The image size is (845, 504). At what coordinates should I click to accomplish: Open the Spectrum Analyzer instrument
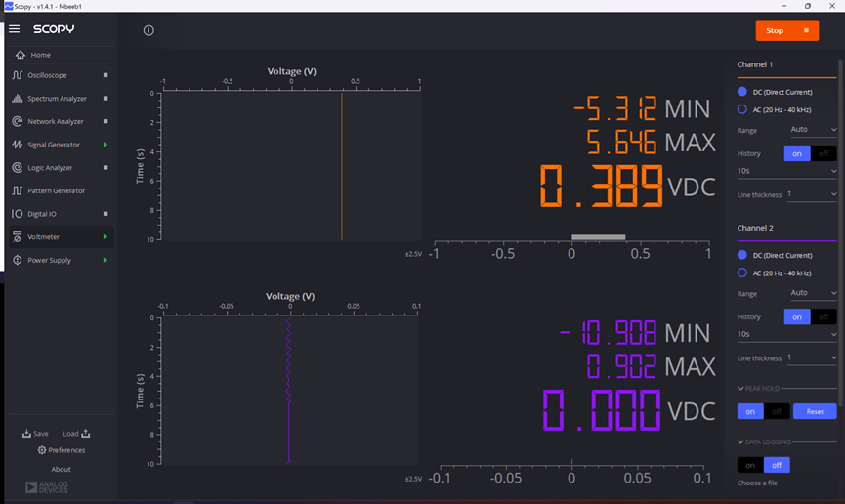tap(57, 98)
